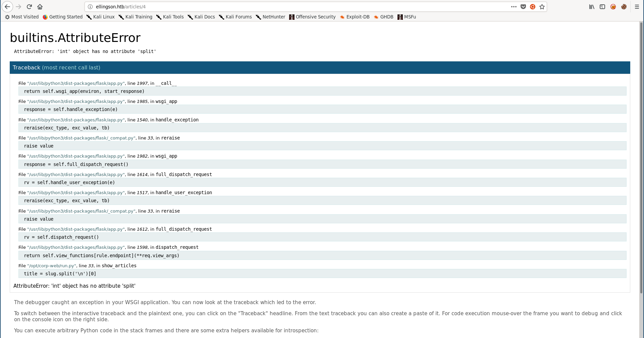Open the Firefox hamburger menu
Image resolution: width=644 pixels, height=338 pixels.
(x=637, y=7)
